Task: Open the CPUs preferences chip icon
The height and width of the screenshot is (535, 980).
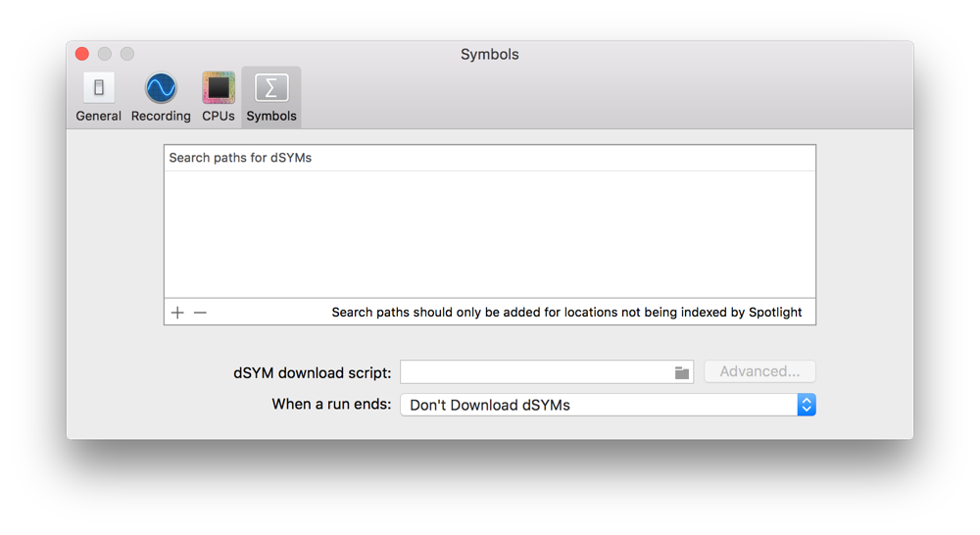Action: (x=218, y=88)
